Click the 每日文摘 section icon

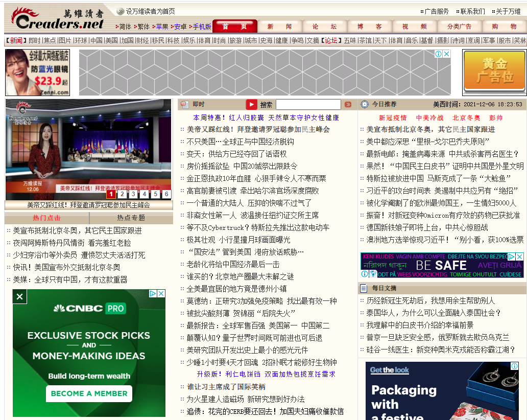tap(364, 288)
